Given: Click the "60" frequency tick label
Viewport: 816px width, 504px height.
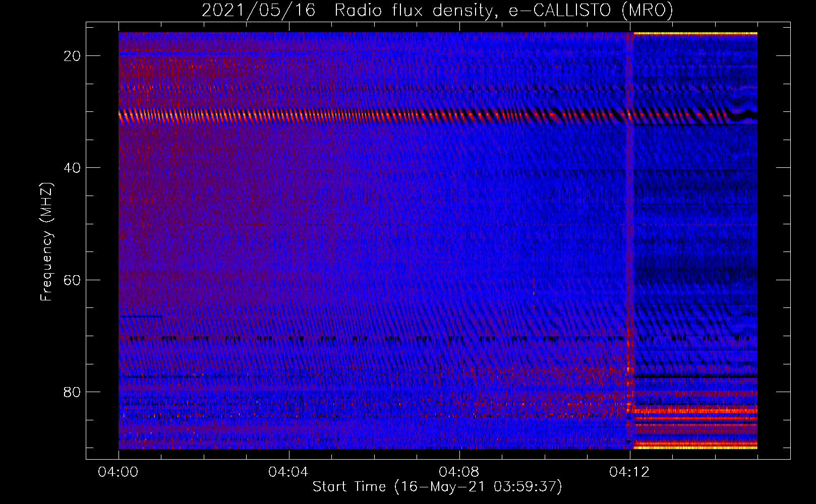Looking at the screenshot, I should click(72, 280).
